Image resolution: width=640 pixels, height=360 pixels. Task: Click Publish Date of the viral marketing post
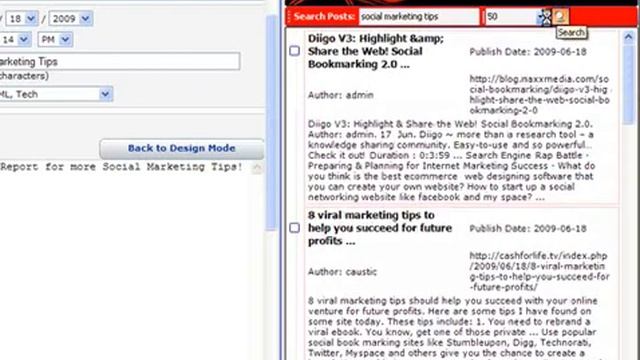point(528,229)
